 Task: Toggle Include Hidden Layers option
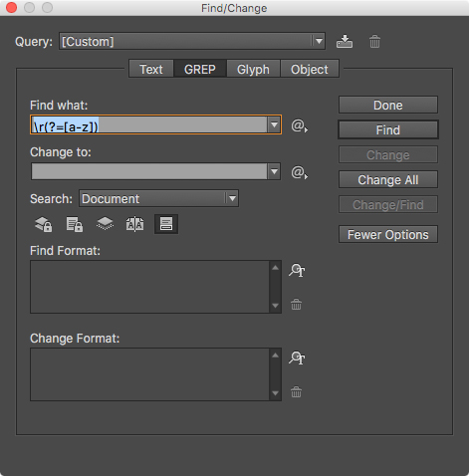[x=105, y=224]
